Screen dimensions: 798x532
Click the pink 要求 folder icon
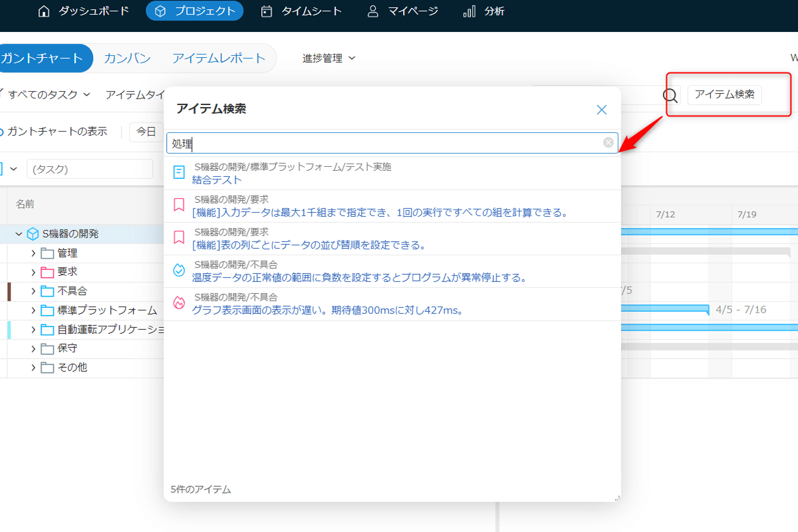pos(47,272)
